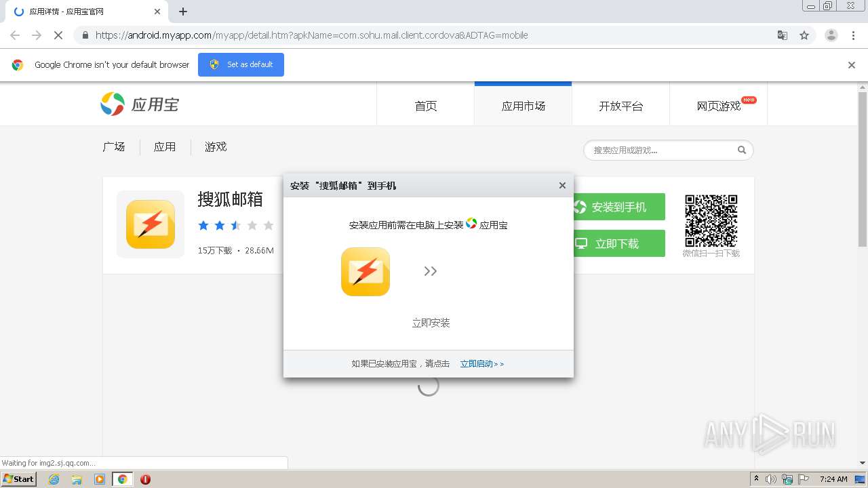Click the 搜狐邮箱 app title

click(x=231, y=199)
